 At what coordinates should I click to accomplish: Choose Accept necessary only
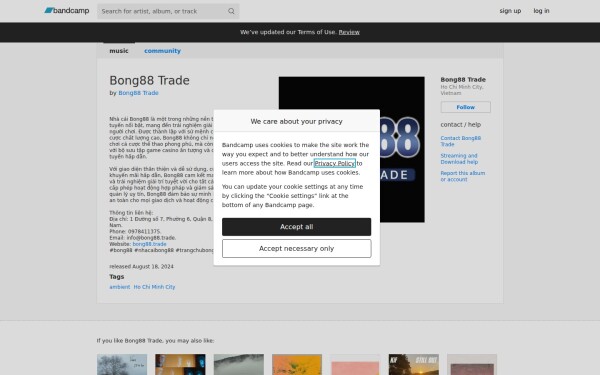[297, 249]
